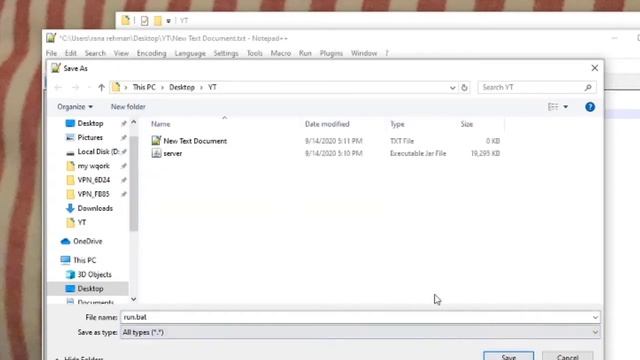Select the server jar file
The width and height of the screenshot is (640, 360).
(x=173, y=153)
